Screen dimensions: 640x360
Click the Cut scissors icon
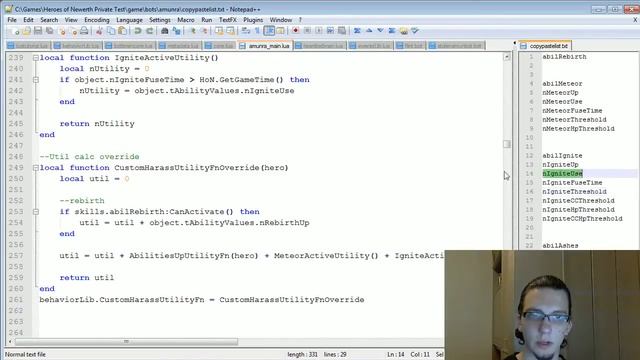99,31
